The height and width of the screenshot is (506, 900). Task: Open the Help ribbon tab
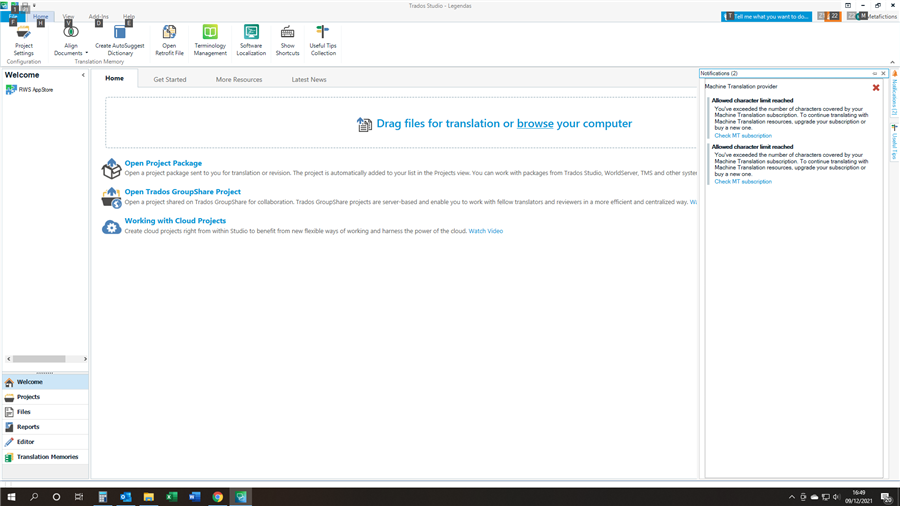click(x=129, y=17)
